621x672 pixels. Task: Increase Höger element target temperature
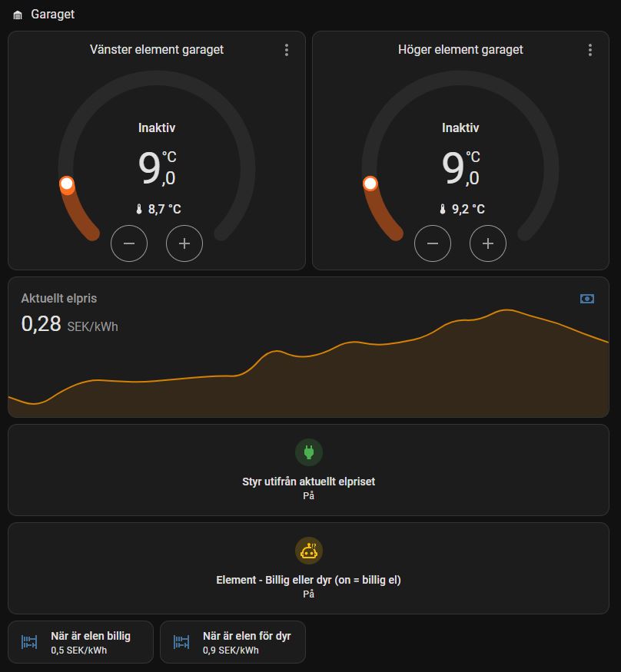pos(488,243)
